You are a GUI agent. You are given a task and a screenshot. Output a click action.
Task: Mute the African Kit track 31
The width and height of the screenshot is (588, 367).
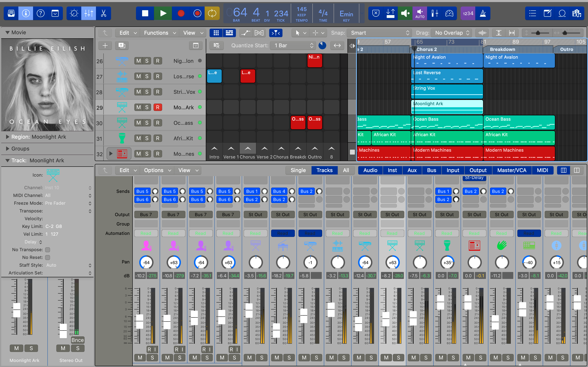coord(138,138)
